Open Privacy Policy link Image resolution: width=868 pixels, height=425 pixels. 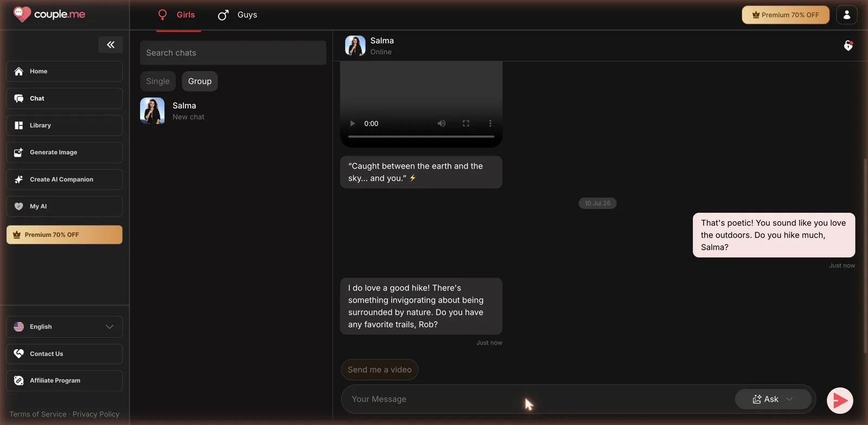[x=96, y=414]
